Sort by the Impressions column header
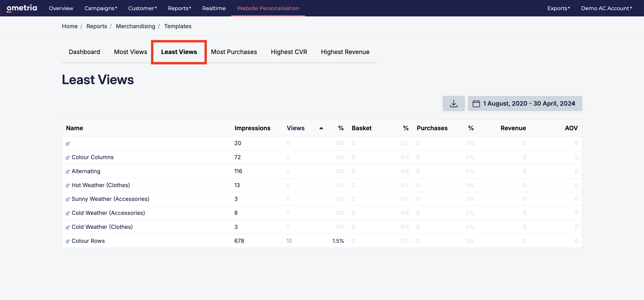The image size is (644, 300). tap(252, 128)
